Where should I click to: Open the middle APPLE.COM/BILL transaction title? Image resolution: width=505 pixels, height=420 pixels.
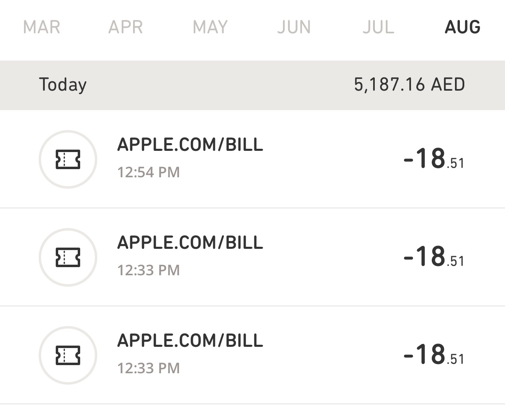coord(190,243)
